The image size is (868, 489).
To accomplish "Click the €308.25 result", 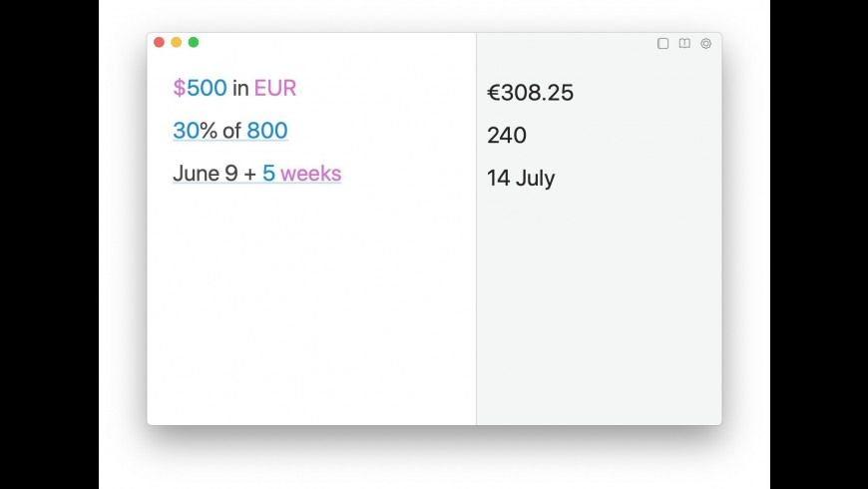I will (530, 93).
